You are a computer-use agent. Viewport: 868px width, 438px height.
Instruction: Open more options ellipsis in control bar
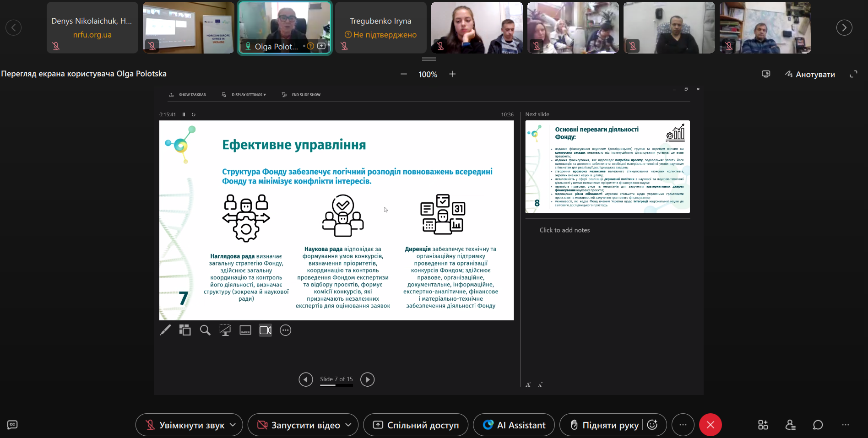click(x=683, y=425)
